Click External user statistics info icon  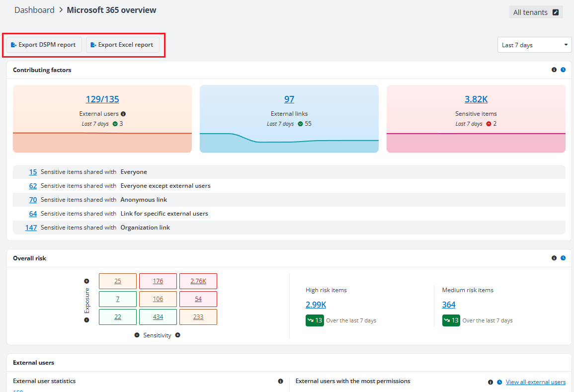(280, 382)
